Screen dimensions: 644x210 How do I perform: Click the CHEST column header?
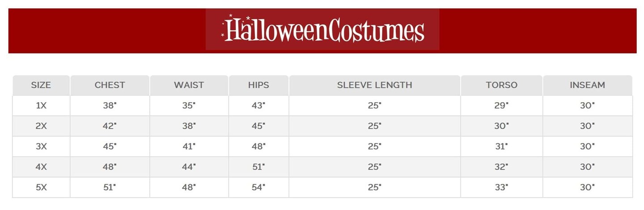coord(110,85)
